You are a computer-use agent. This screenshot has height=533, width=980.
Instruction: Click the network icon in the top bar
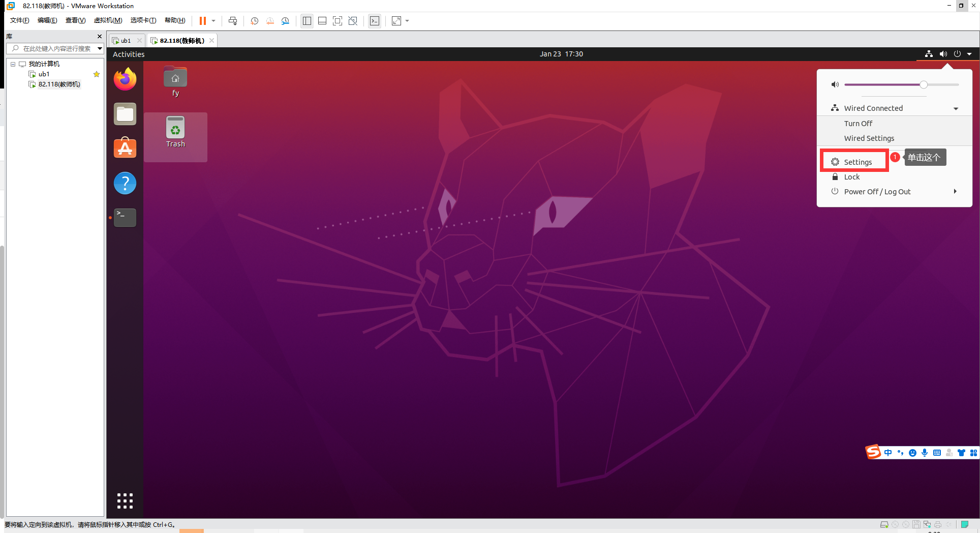(929, 54)
